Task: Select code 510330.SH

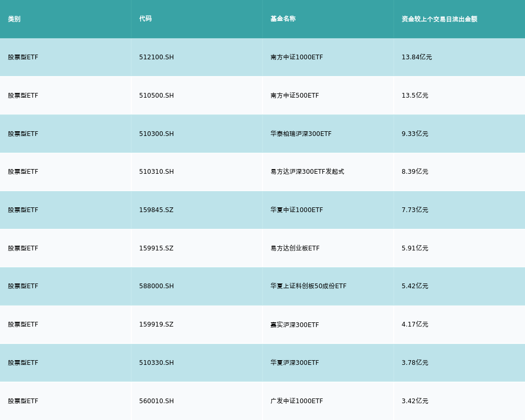Action: point(156,363)
